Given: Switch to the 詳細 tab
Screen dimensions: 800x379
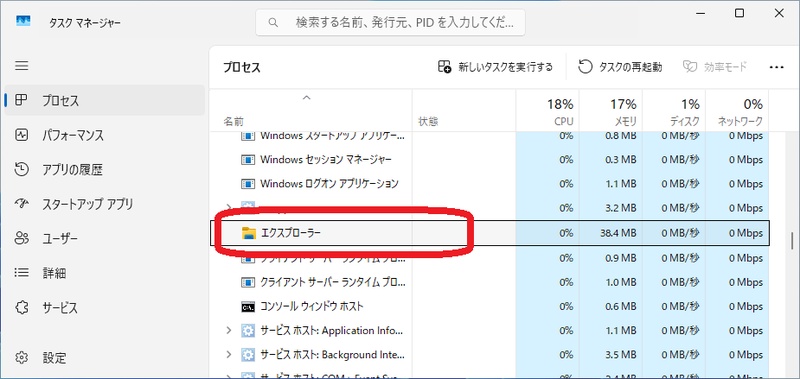Looking at the screenshot, I should [x=104, y=273].
